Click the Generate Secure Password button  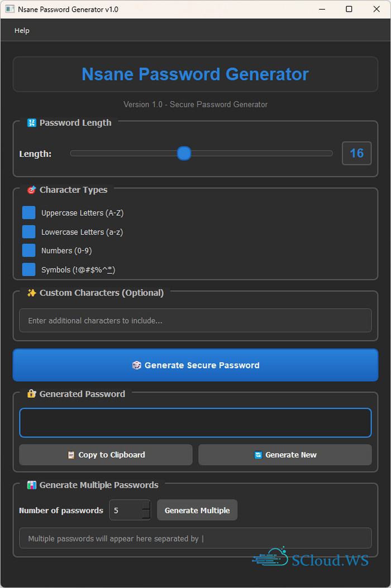(x=195, y=365)
